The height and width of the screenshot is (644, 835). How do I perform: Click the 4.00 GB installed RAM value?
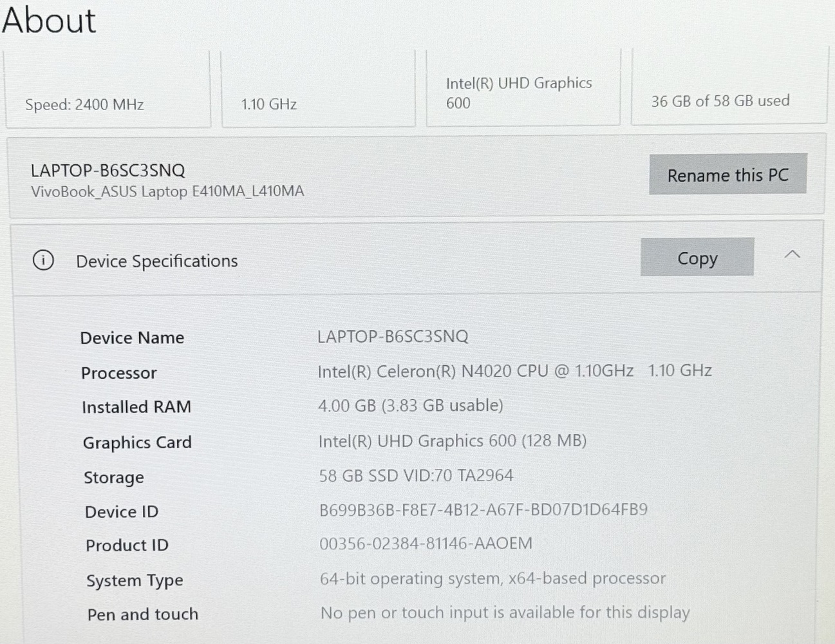click(410, 406)
